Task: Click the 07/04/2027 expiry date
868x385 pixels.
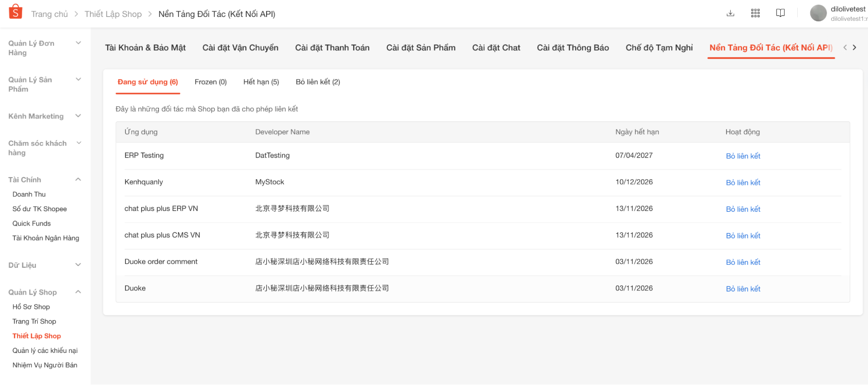Action: pyautogui.click(x=634, y=155)
